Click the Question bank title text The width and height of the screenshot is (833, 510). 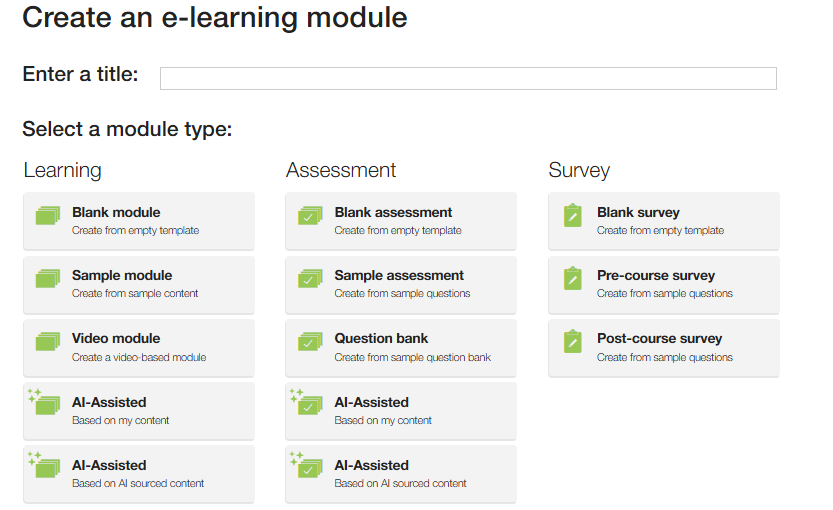tap(381, 338)
